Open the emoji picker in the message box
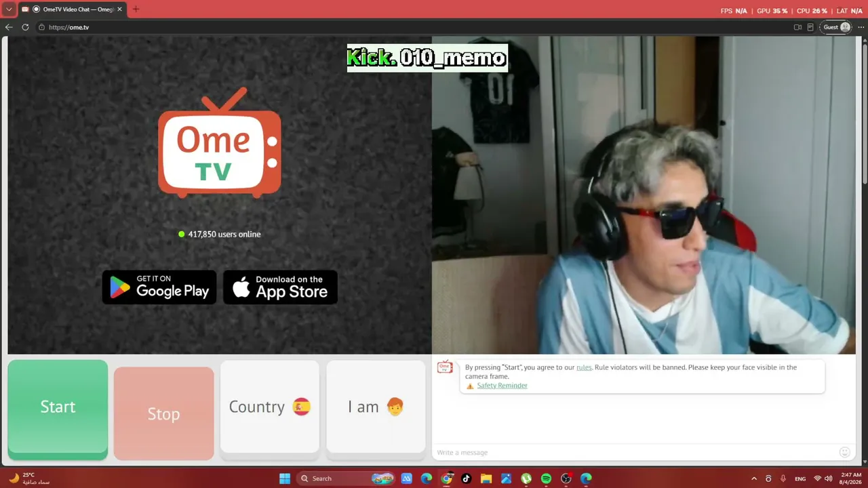Image resolution: width=868 pixels, height=488 pixels. click(x=844, y=452)
